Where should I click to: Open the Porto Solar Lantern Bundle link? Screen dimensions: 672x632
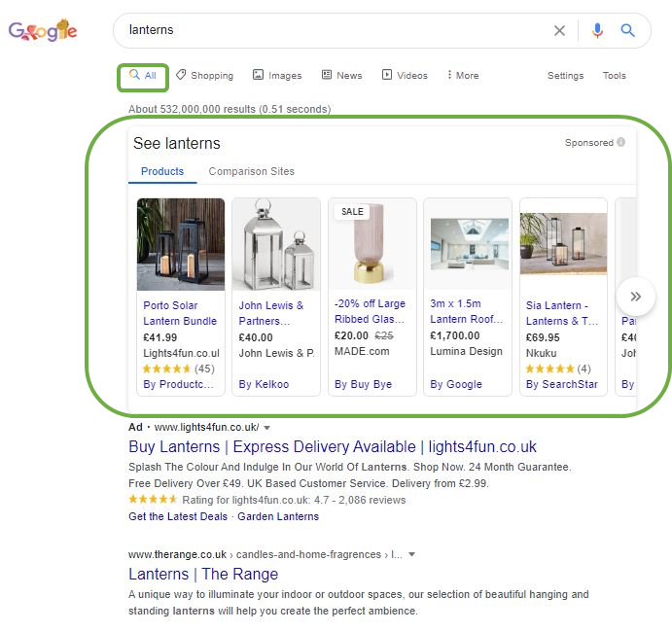click(180, 313)
